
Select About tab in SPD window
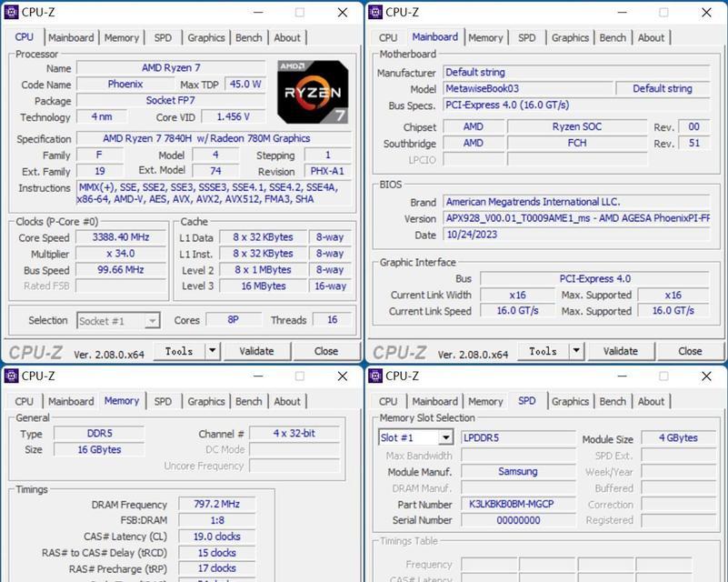pos(651,401)
